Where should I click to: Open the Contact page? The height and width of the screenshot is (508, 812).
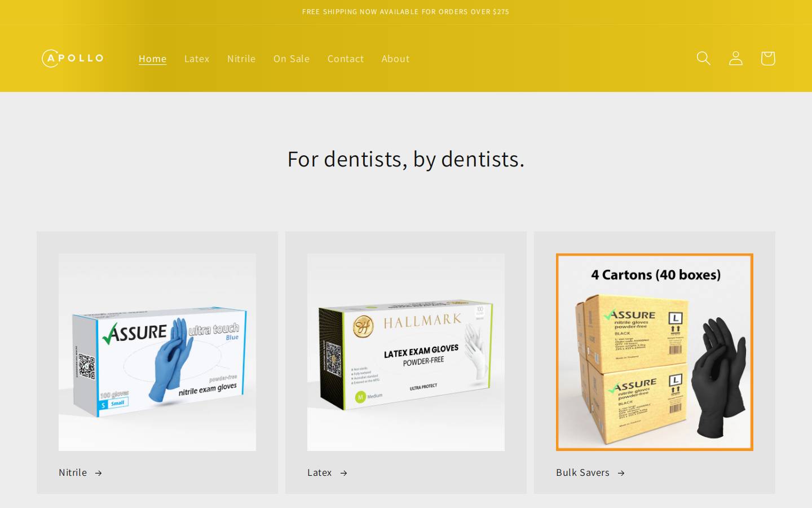click(x=346, y=59)
